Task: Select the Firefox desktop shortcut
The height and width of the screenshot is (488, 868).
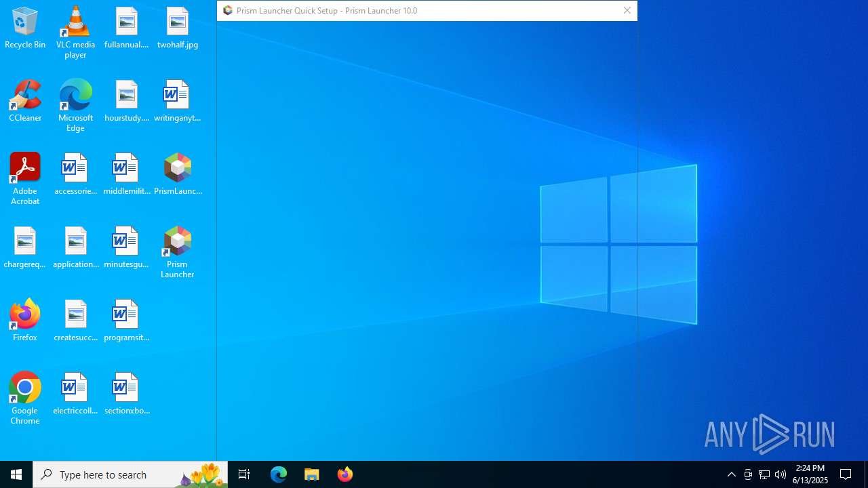Action: click(25, 320)
